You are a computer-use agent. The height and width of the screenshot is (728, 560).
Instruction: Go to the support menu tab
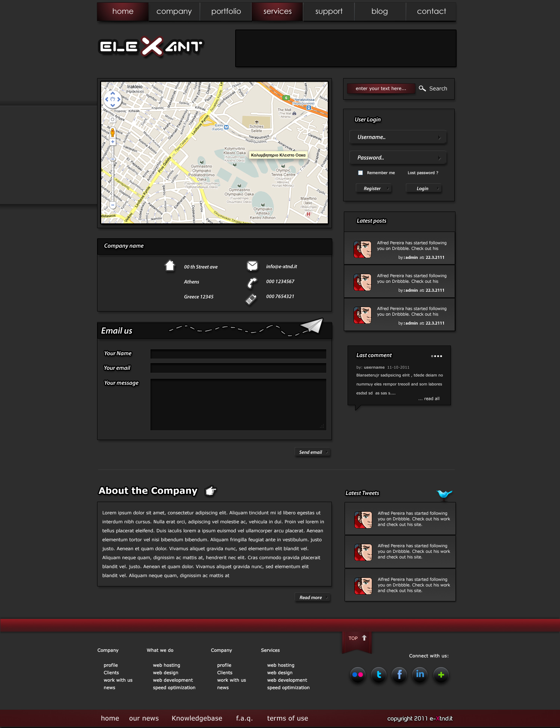point(329,12)
